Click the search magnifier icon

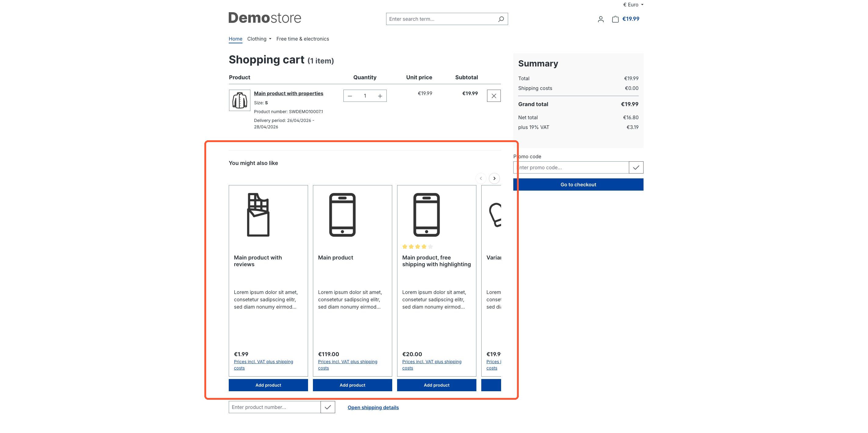click(x=501, y=19)
